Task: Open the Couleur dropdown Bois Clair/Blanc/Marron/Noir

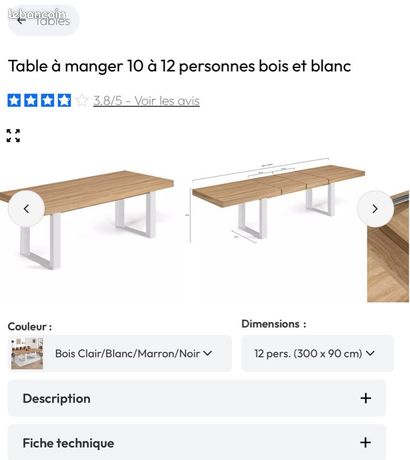Action: pos(120,353)
